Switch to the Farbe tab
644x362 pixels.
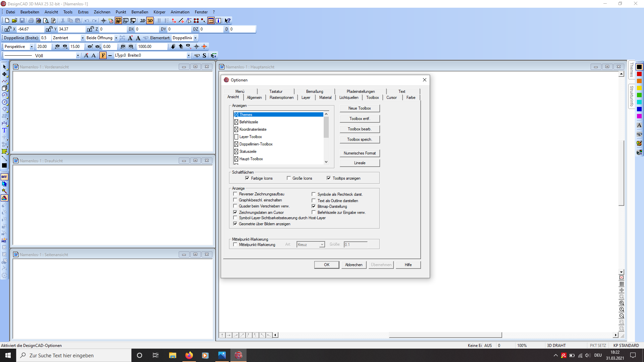click(411, 98)
